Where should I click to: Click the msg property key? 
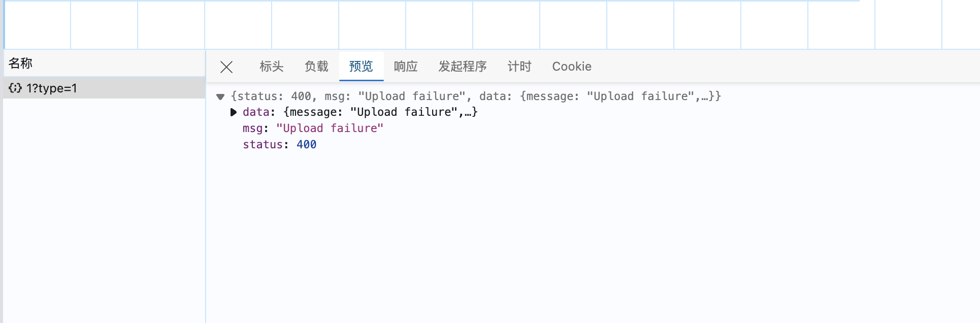tap(252, 128)
